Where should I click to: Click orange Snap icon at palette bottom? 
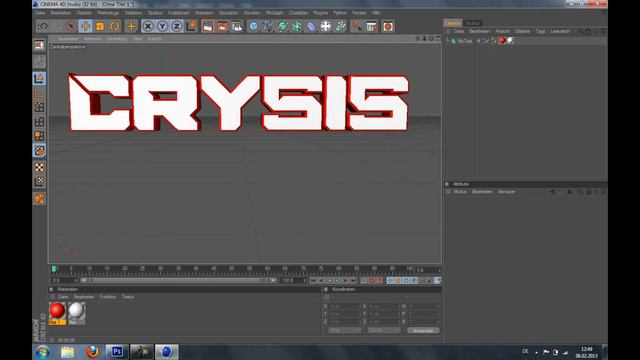[x=39, y=199]
